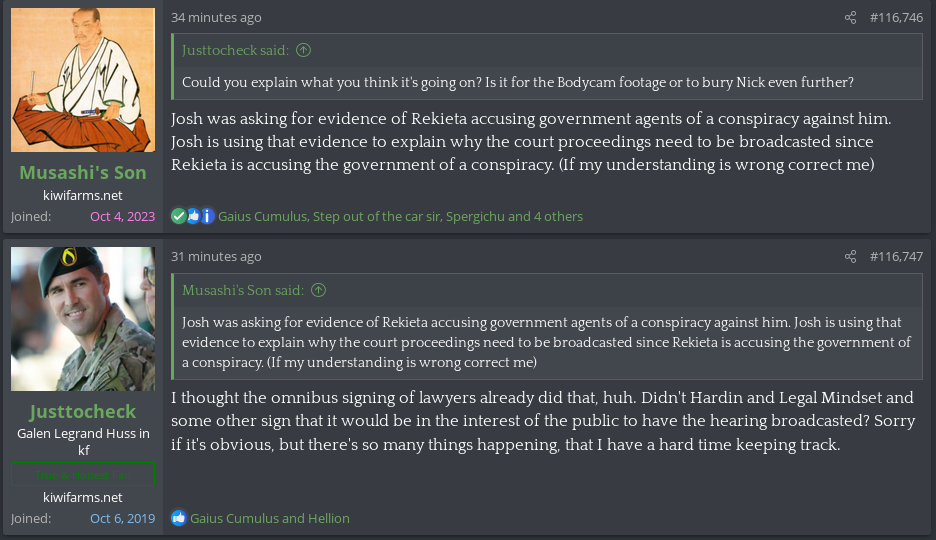This screenshot has height=540, width=936.
Task: Open post number #116,747 permalink
Action: pos(896,257)
